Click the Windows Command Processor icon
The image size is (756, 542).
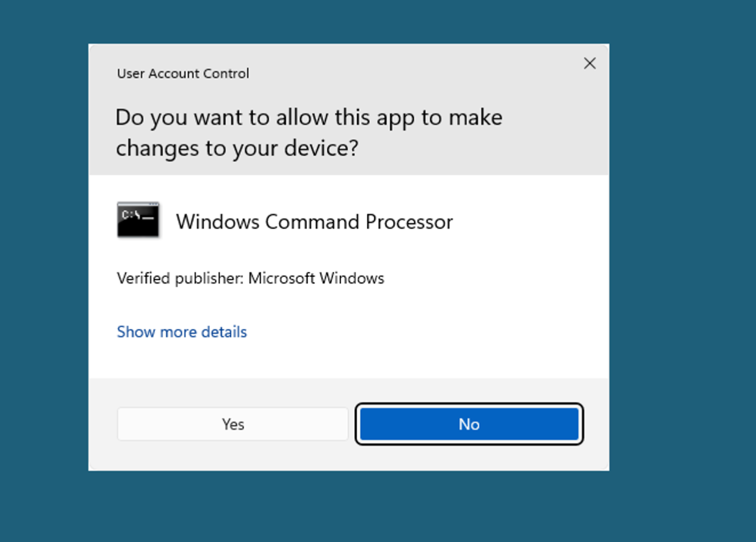[x=138, y=220]
